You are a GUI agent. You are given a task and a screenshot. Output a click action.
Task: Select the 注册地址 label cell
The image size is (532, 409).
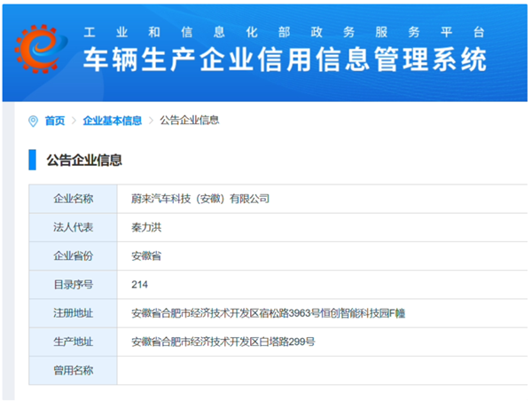click(73, 313)
